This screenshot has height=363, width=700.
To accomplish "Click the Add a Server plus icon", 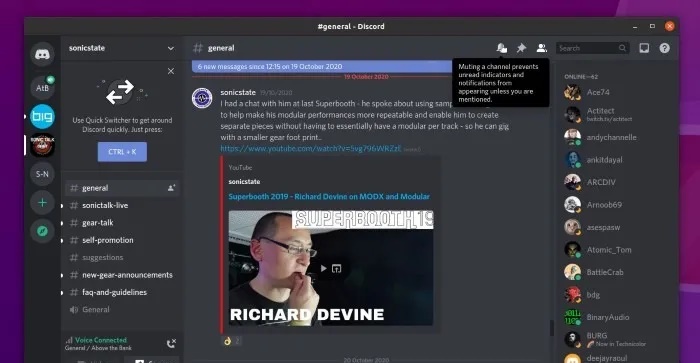I will (x=42, y=203).
